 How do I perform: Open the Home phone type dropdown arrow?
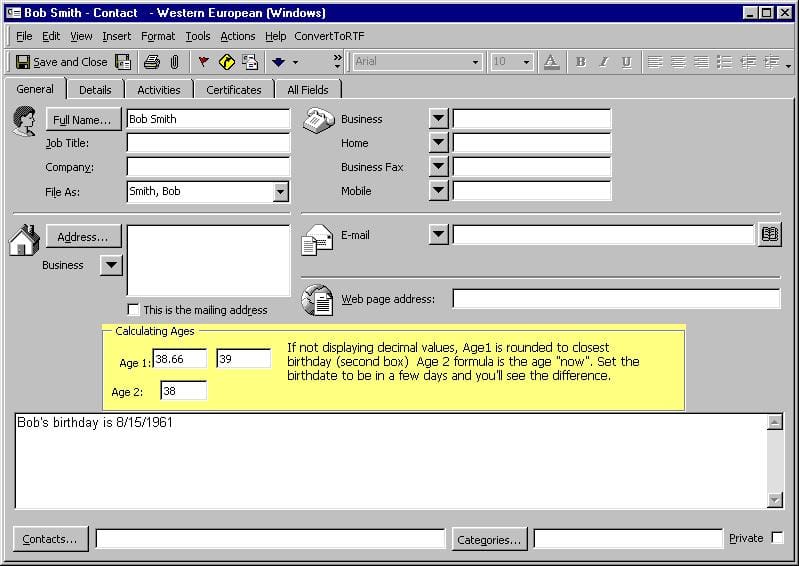click(x=438, y=143)
